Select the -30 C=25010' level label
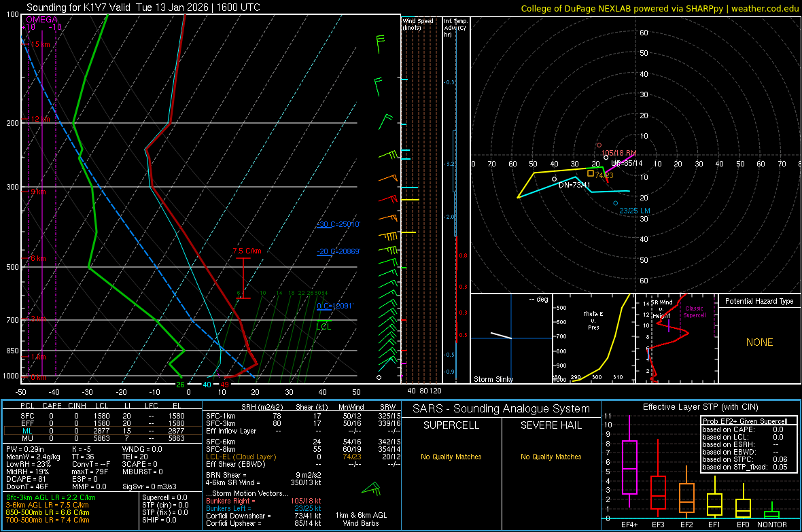This screenshot has width=802, height=532. [x=338, y=225]
